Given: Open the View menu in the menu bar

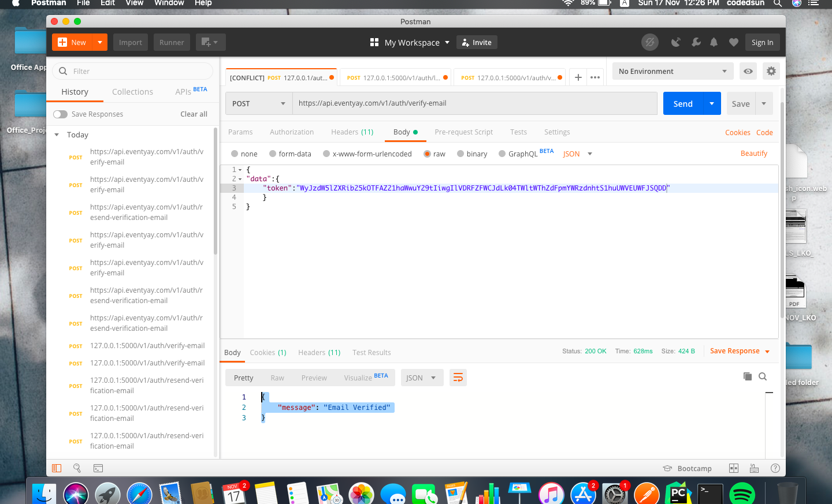Looking at the screenshot, I should coord(134,3).
